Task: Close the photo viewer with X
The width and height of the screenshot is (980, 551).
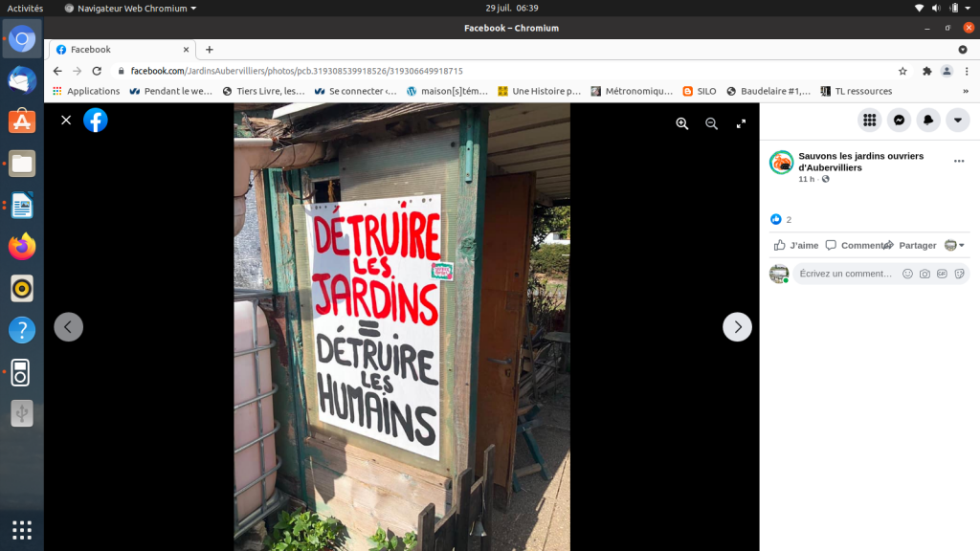Action: (66, 120)
